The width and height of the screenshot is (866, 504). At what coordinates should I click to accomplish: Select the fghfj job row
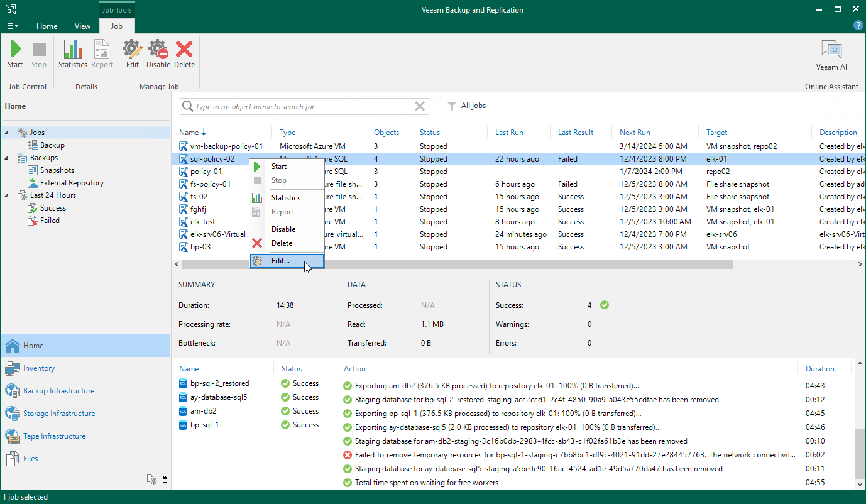click(x=518, y=209)
